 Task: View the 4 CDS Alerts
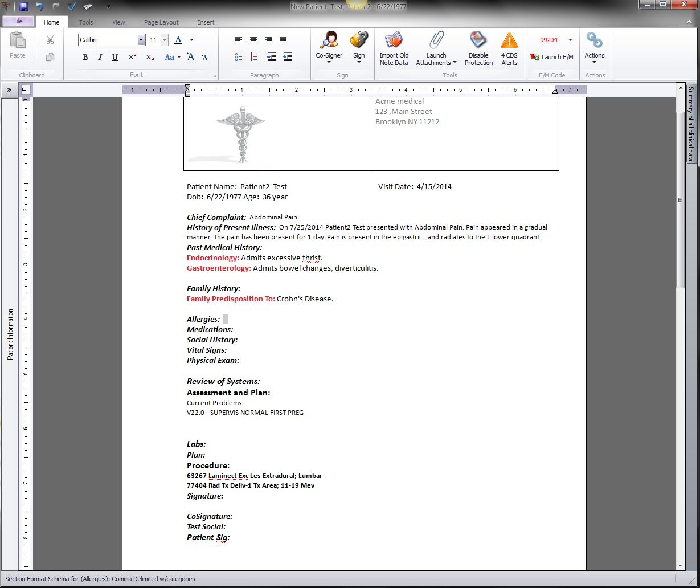point(509,48)
